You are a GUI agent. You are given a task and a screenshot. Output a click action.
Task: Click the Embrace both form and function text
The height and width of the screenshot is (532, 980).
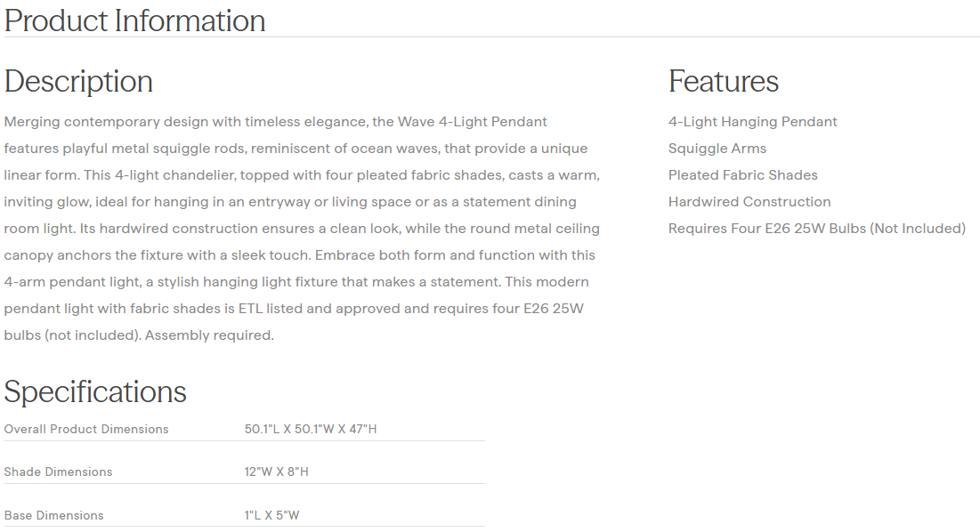423,255
